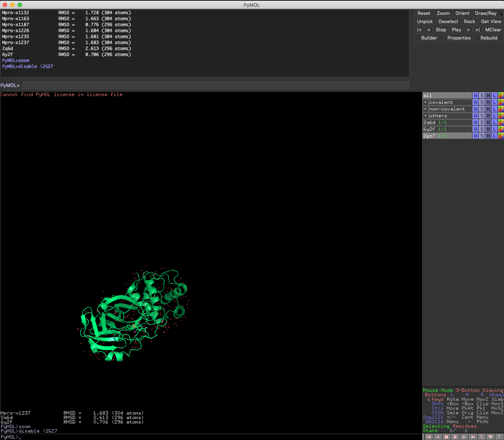Image resolution: width=504 pixels, height=440 pixels.
Task: Click the Unpick button
Action: pos(425,21)
